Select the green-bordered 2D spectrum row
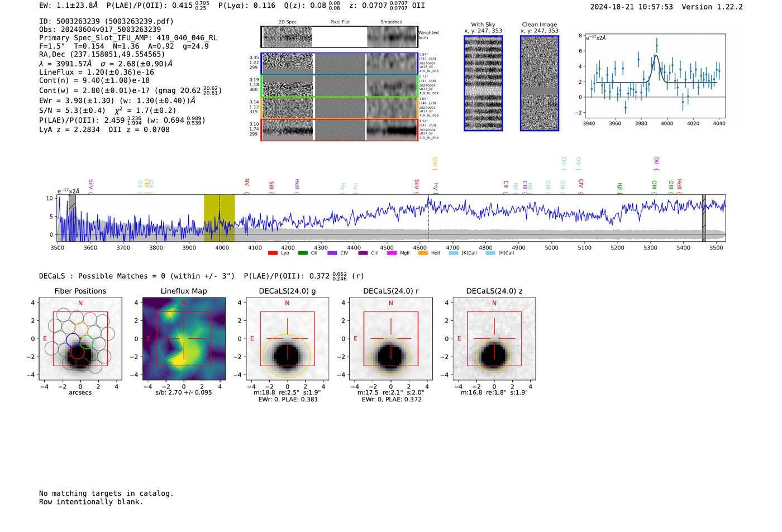This screenshot has width=782, height=532. 340,86
